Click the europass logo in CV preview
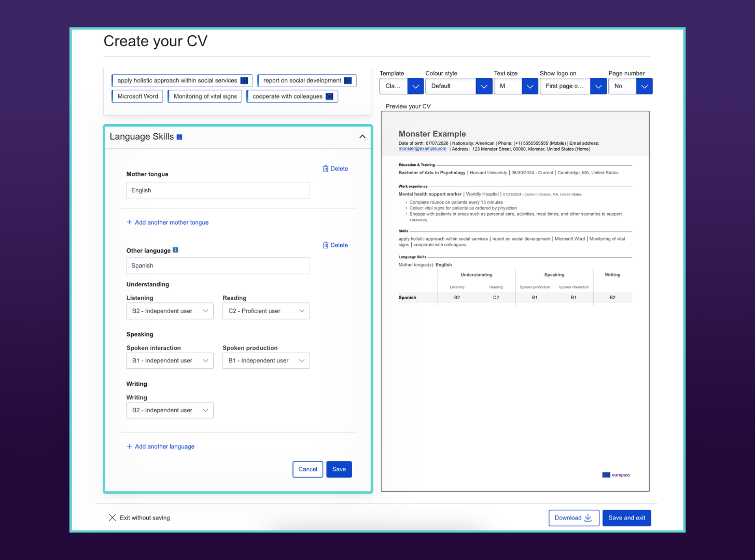Image resolution: width=755 pixels, height=560 pixels. (x=616, y=475)
